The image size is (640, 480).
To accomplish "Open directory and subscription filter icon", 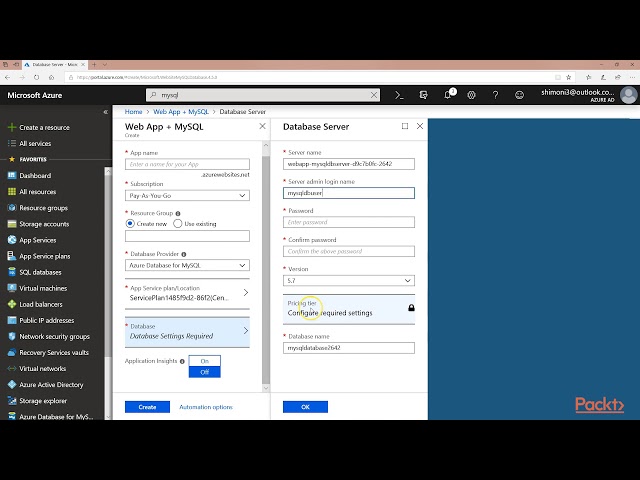I will pyautogui.click(x=423, y=95).
